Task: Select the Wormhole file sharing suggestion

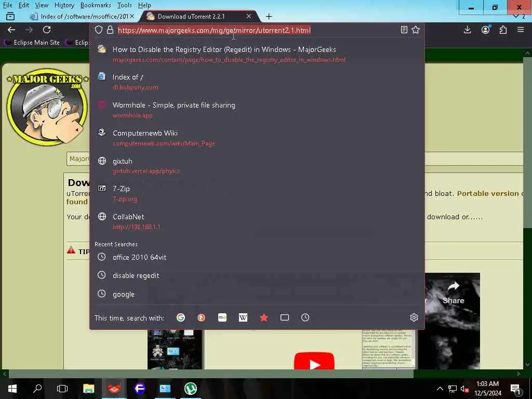Action: point(257,110)
